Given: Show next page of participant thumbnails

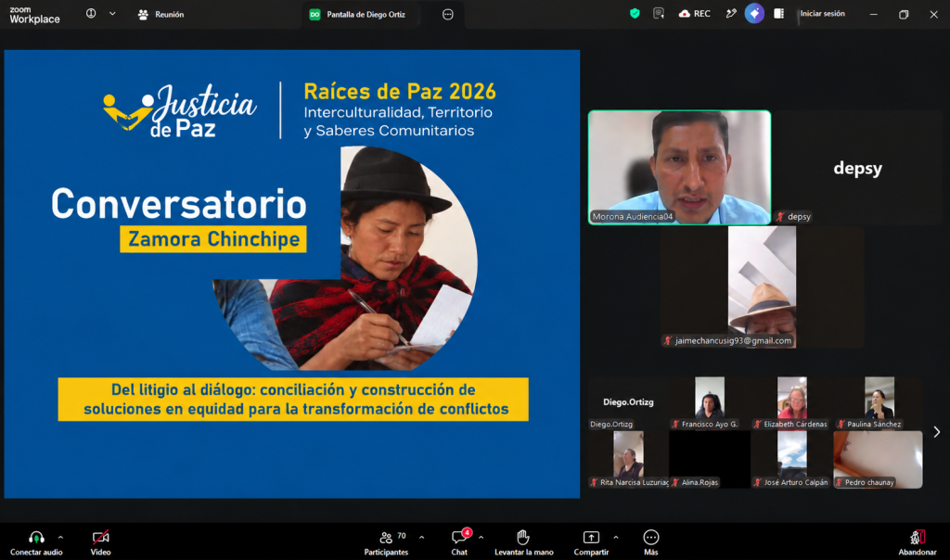Looking at the screenshot, I should point(937,432).
